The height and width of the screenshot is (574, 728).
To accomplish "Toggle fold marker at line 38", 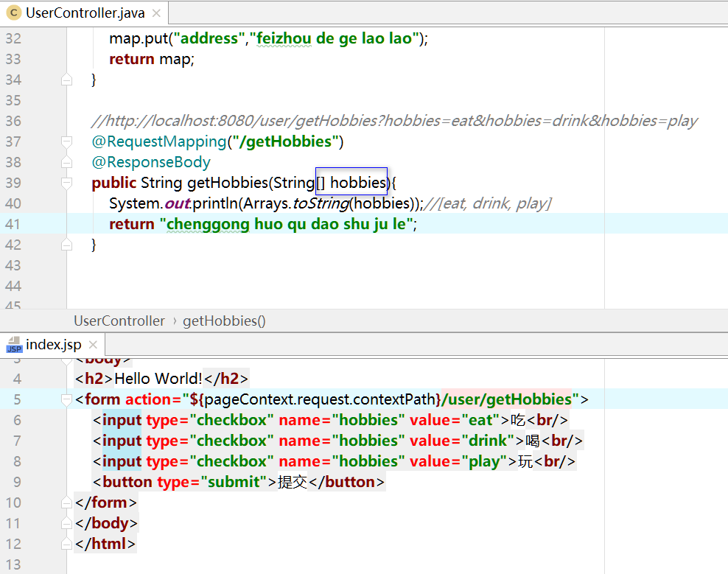I will tap(66, 162).
